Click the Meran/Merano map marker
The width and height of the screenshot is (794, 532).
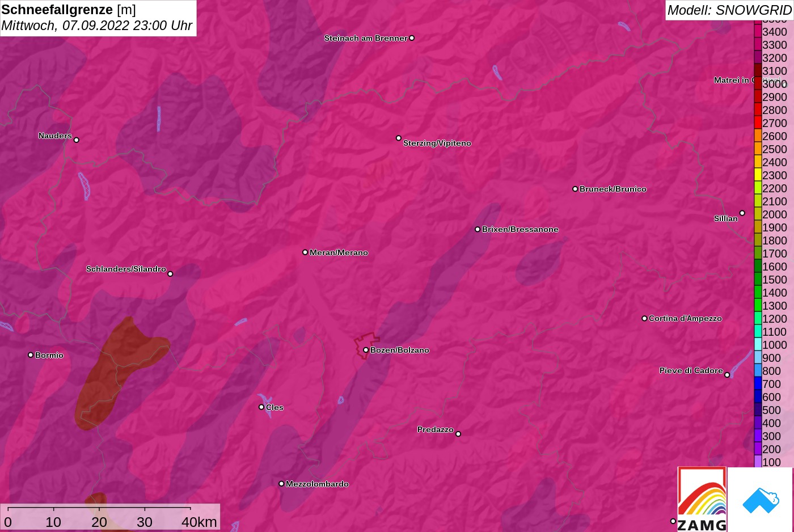pyautogui.click(x=305, y=252)
